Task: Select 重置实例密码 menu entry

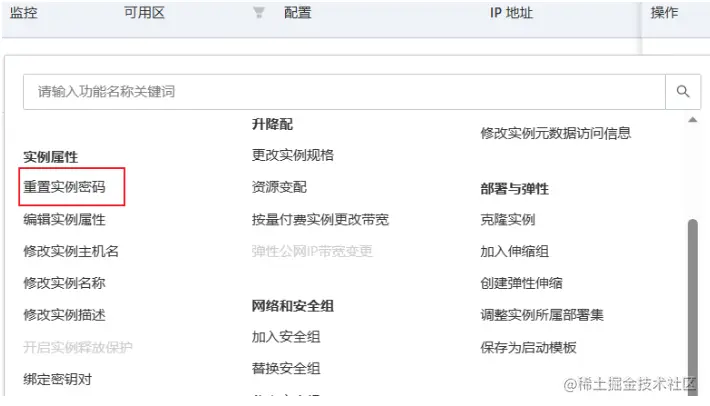Action: [x=64, y=187]
